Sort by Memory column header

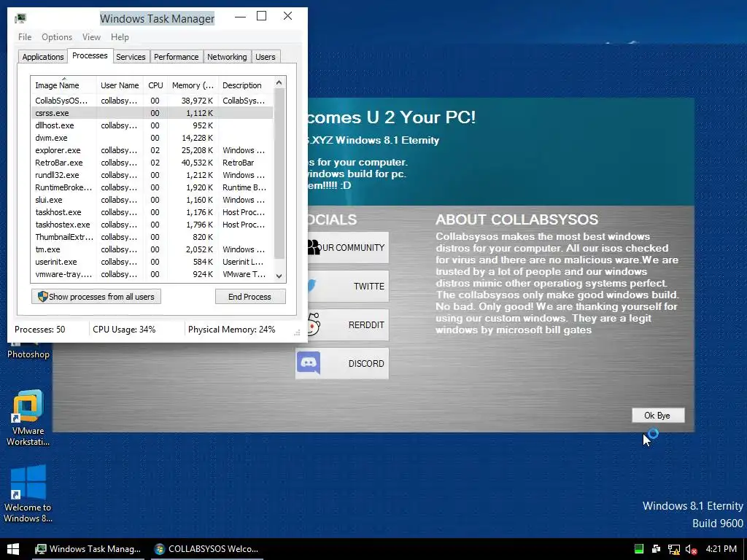pos(193,85)
